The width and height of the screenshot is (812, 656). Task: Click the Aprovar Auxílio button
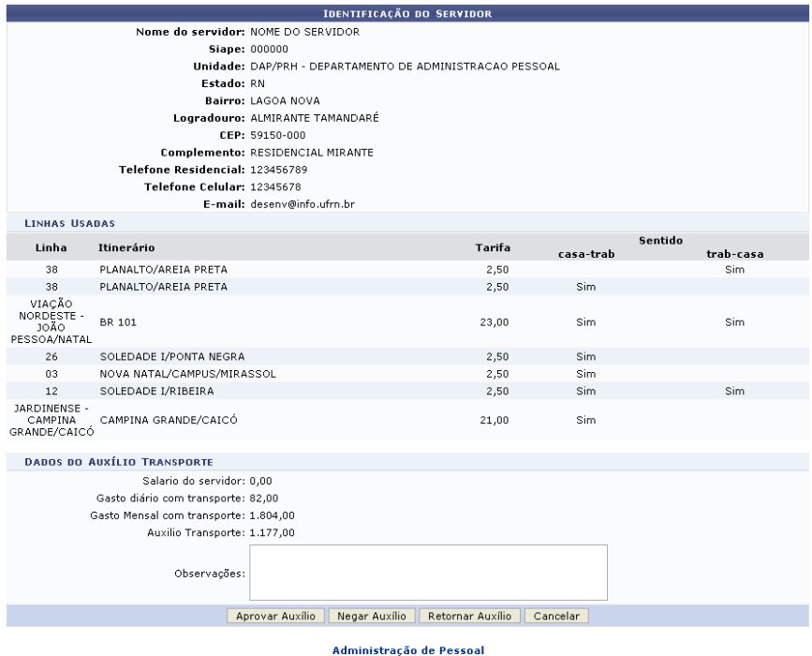[276, 616]
